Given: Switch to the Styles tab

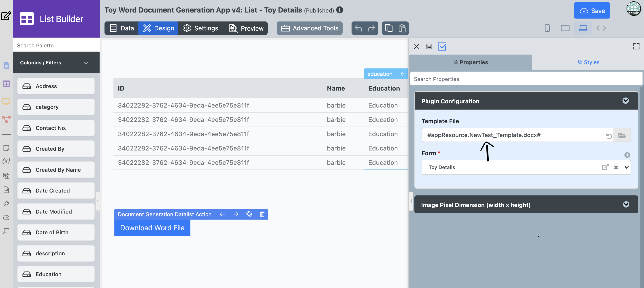Looking at the screenshot, I should point(588,62).
